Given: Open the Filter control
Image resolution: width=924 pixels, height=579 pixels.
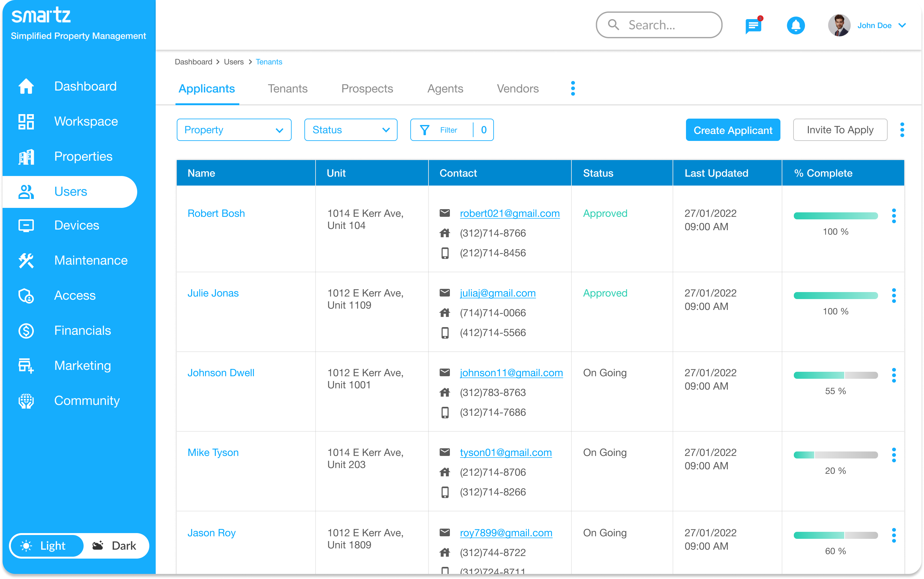Looking at the screenshot, I should 452,130.
